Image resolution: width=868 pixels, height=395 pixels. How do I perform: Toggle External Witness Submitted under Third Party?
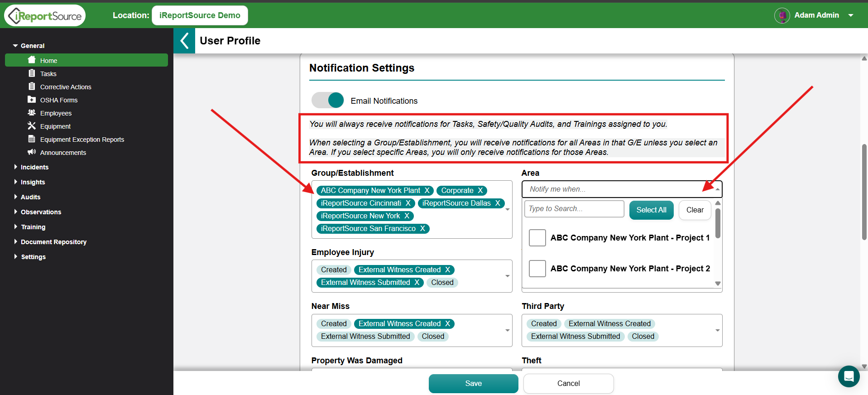coord(575,337)
